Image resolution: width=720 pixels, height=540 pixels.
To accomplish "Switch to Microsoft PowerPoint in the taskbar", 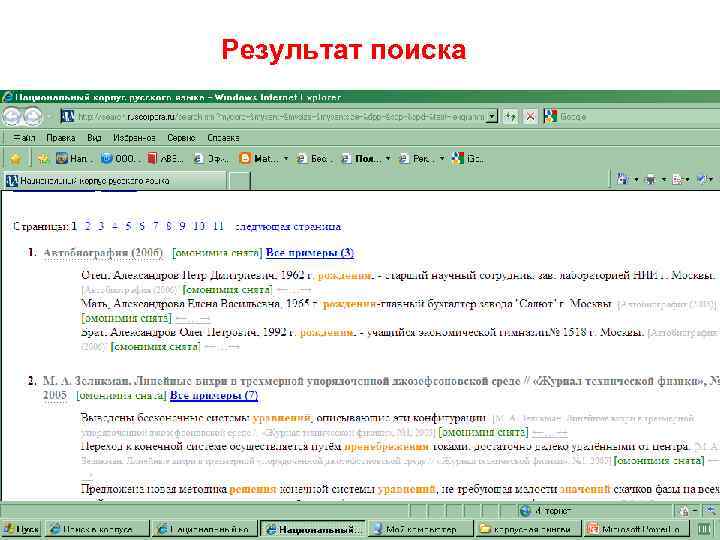I will pyautogui.click(x=636, y=529).
